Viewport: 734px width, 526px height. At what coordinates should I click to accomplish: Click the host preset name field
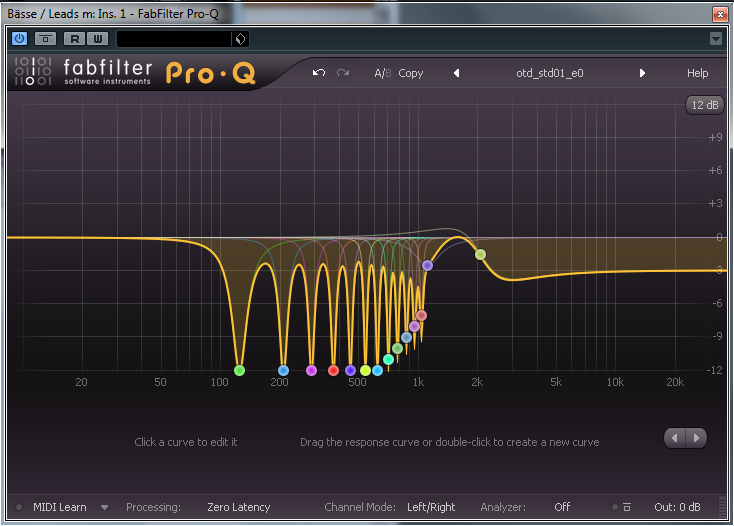coord(174,39)
